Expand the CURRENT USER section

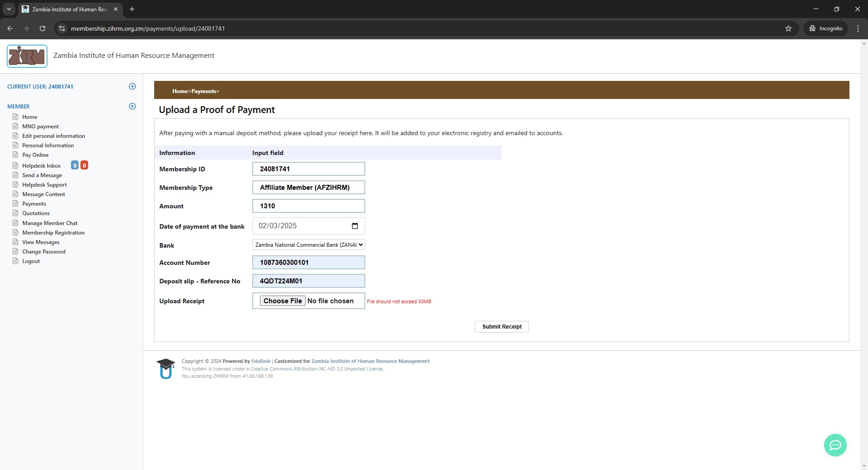[132, 86]
